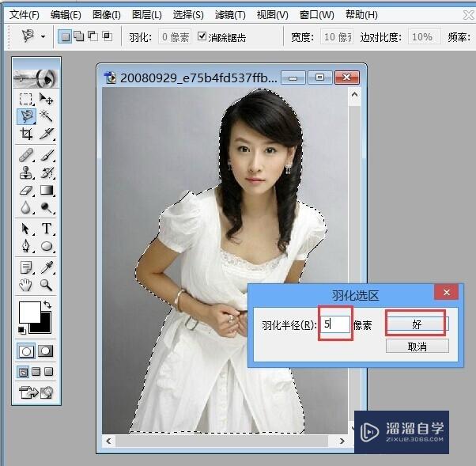The height and width of the screenshot is (466, 476).
Task: Confirm feather with the 好 button
Action: (x=417, y=324)
